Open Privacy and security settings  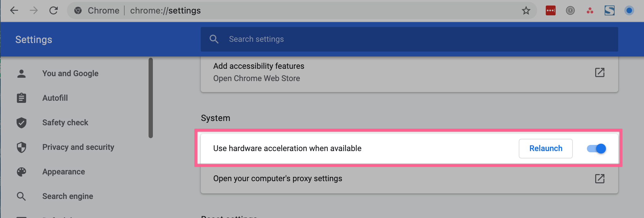(78, 147)
